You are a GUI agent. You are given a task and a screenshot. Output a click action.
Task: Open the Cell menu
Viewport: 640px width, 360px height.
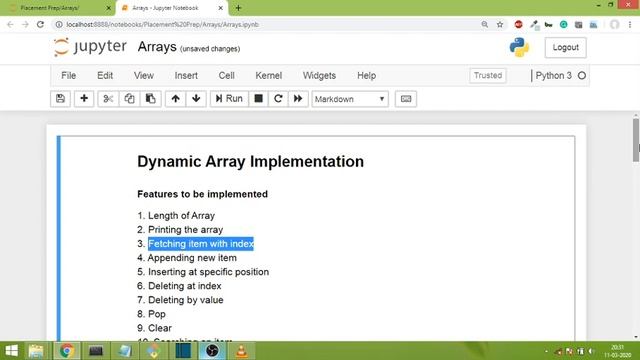pyautogui.click(x=227, y=76)
